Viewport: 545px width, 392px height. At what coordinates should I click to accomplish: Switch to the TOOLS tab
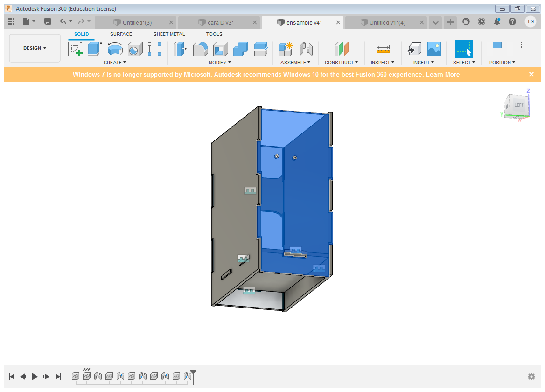pos(214,34)
